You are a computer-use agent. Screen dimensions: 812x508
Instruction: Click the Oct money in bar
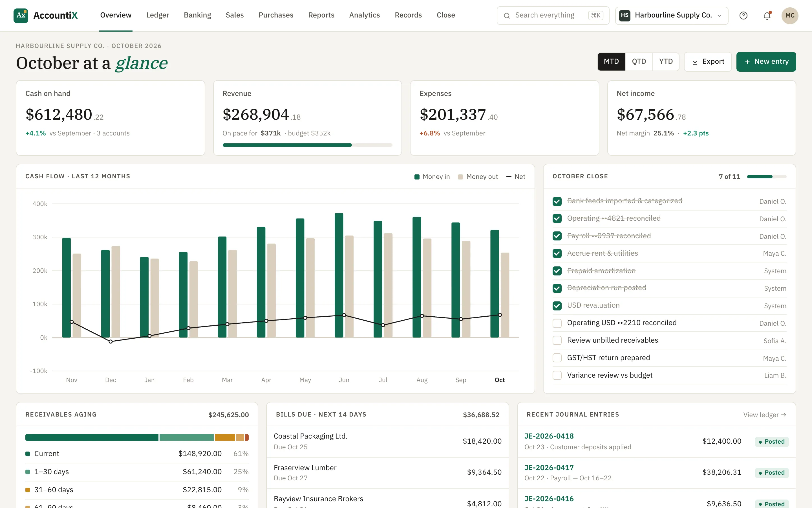click(494, 284)
